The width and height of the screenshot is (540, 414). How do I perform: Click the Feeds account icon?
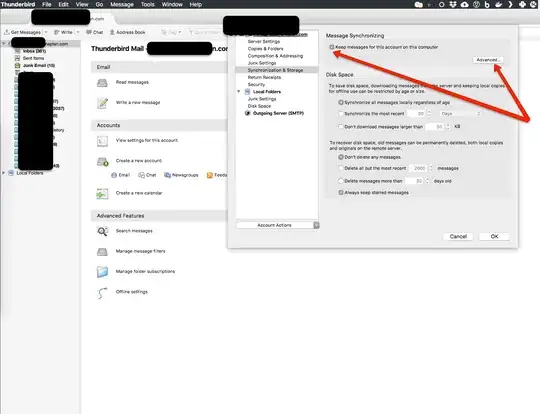pos(209,175)
